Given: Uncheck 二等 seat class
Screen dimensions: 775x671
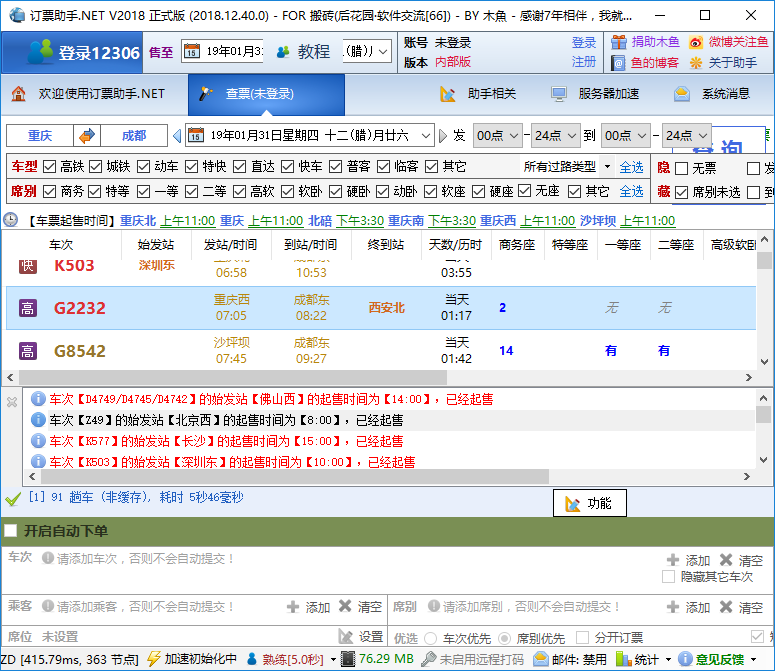Looking at the screenshot, I should tap(192, 191).
